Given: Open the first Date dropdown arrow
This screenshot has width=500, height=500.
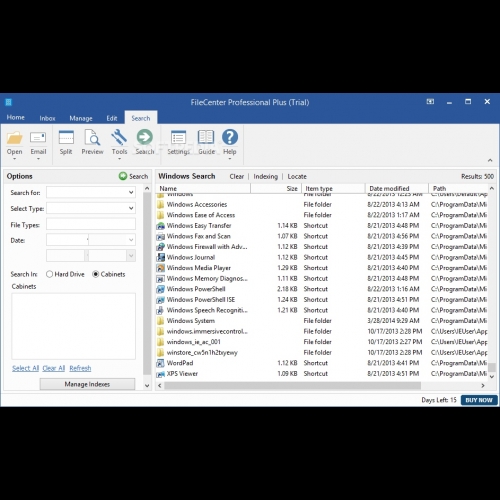Looking at the screenshot, I should pos(131,240).
